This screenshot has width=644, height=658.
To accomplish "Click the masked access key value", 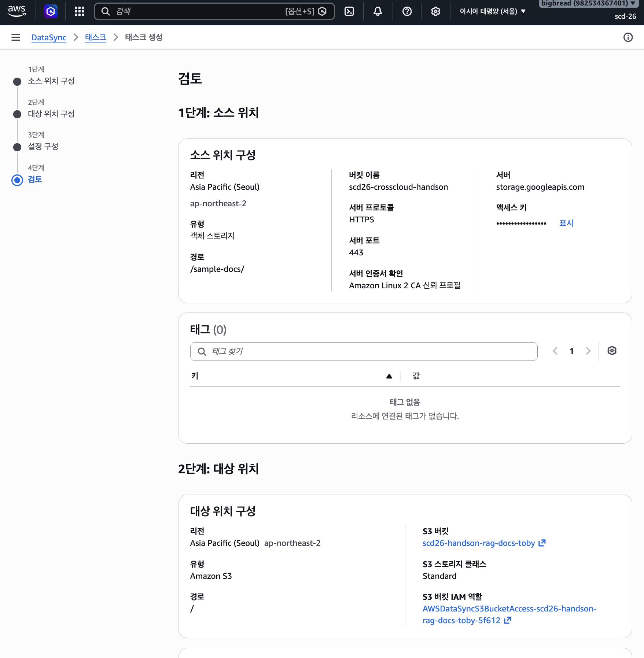I will click(521, 223).
